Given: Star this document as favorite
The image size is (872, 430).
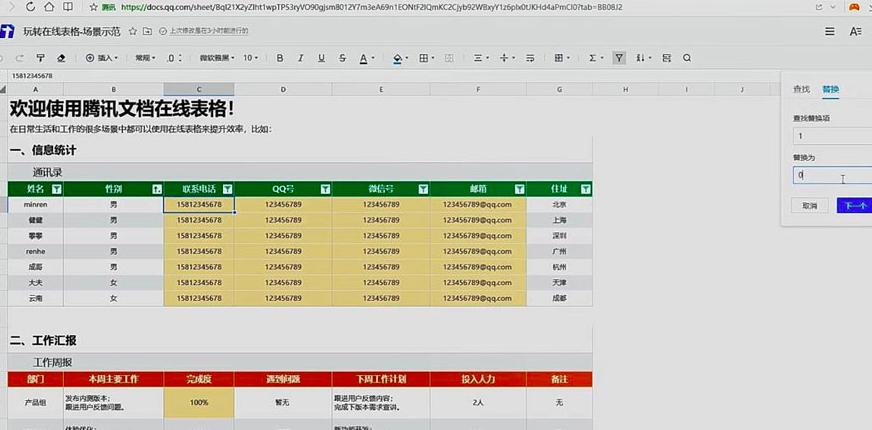Looking at the screenshot, I should pos(132,31).
